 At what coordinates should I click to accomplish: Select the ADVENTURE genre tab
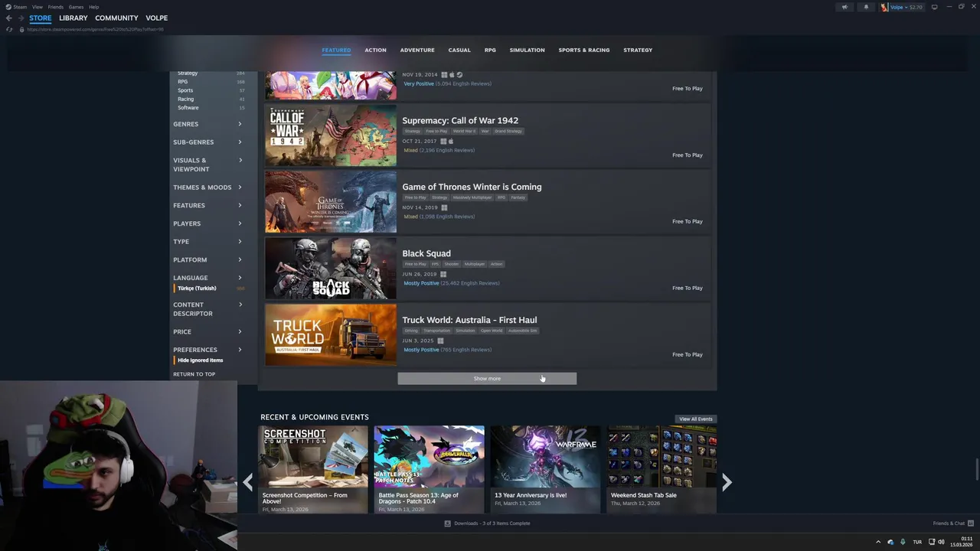(417, 50)
